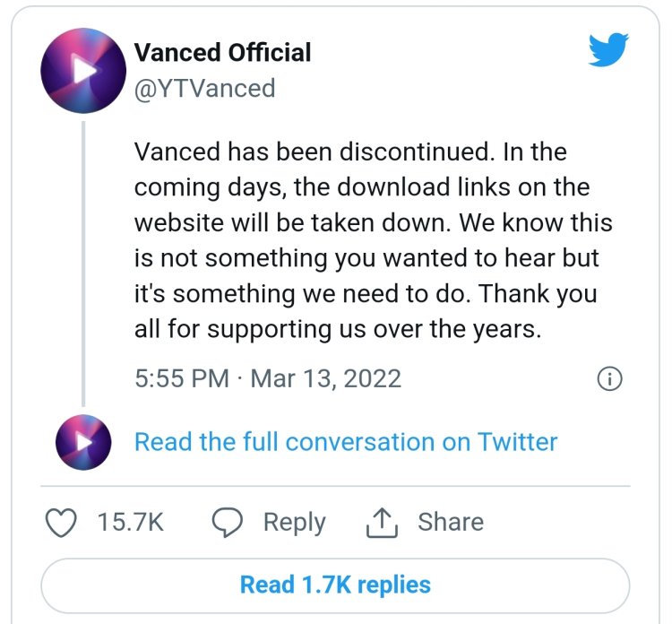
Task: Like the tweet with the heart icon
Action: pos(61,523)
